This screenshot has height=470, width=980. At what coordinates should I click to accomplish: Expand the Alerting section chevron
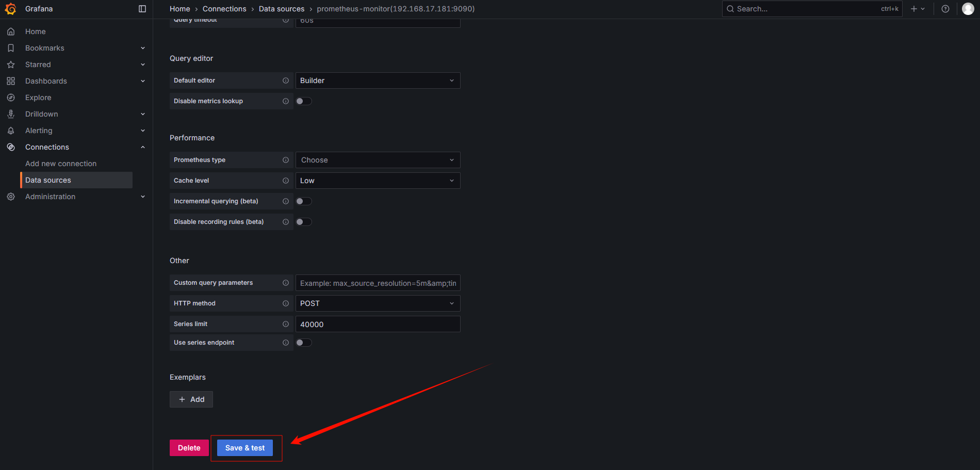click(x=143, y=131)
